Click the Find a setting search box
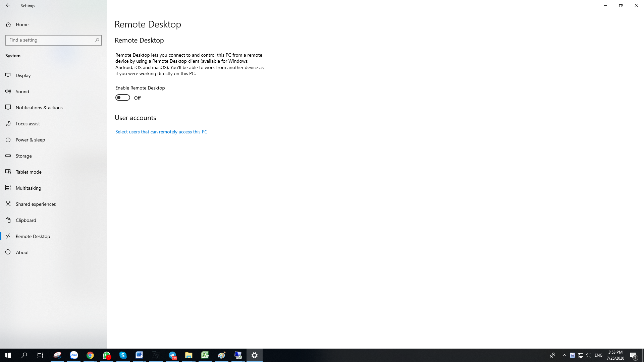This screenshot has height=362, width=644. click(x=50, y=40)
